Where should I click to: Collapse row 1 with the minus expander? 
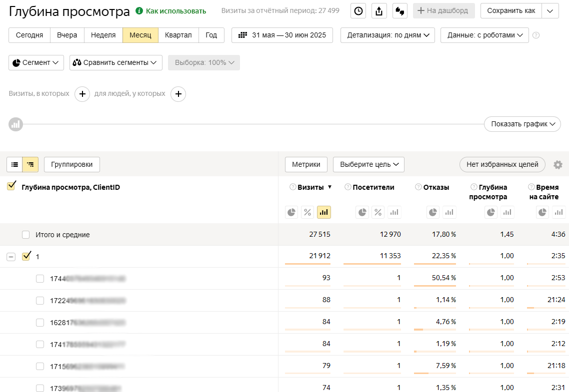coord(10,257)
